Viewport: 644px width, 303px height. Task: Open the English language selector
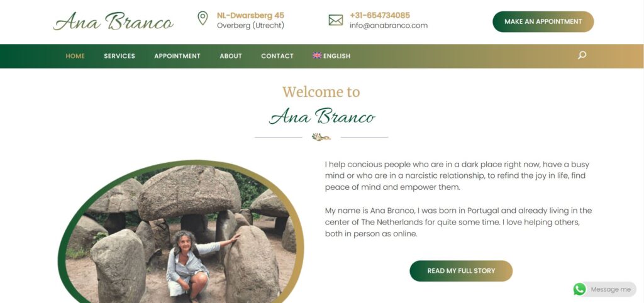331,56
